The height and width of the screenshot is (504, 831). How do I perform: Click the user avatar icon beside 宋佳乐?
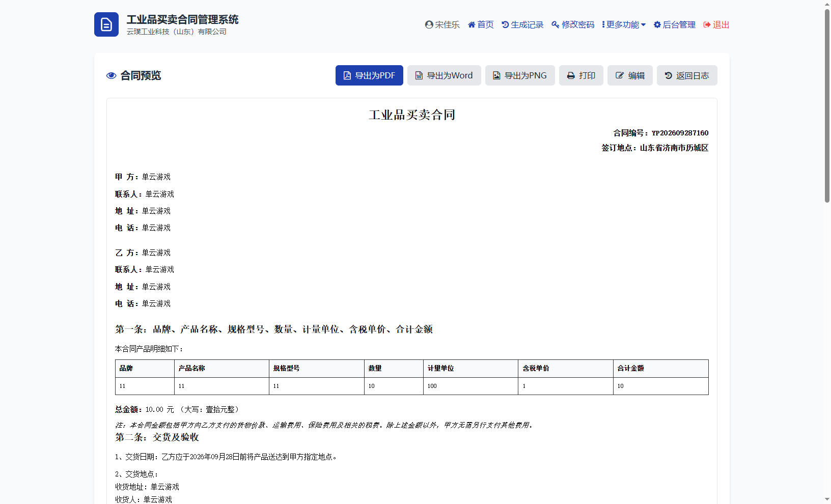pos(429,24)
